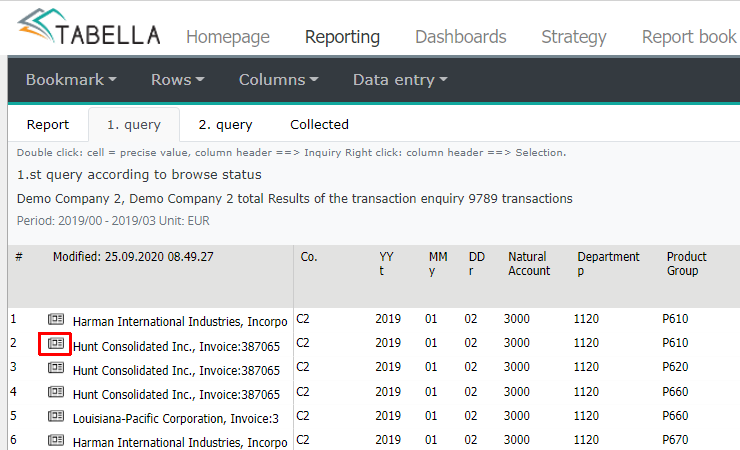Click the DD column header

[x=477, y=264]
